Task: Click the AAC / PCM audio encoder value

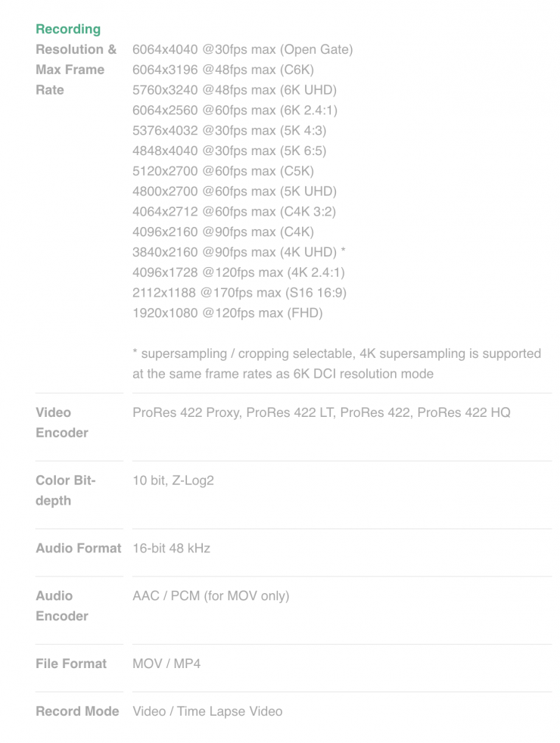Action: tap(210, 595)
